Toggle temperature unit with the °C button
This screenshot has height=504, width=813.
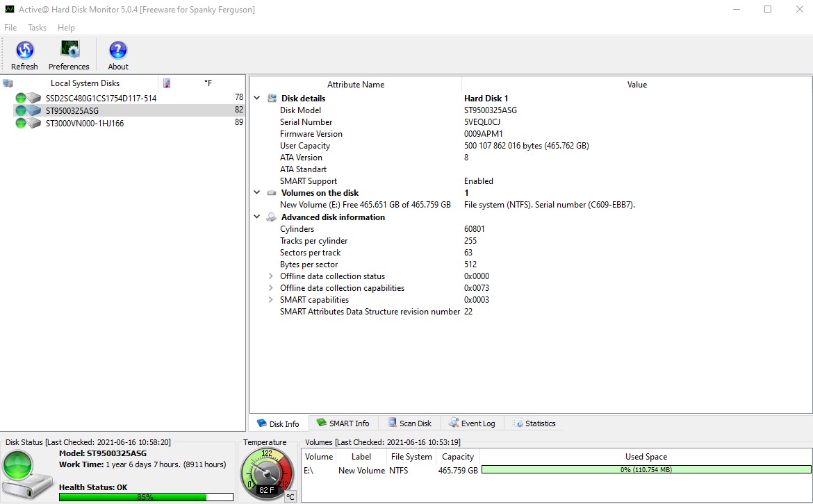[x=290, y=496]
